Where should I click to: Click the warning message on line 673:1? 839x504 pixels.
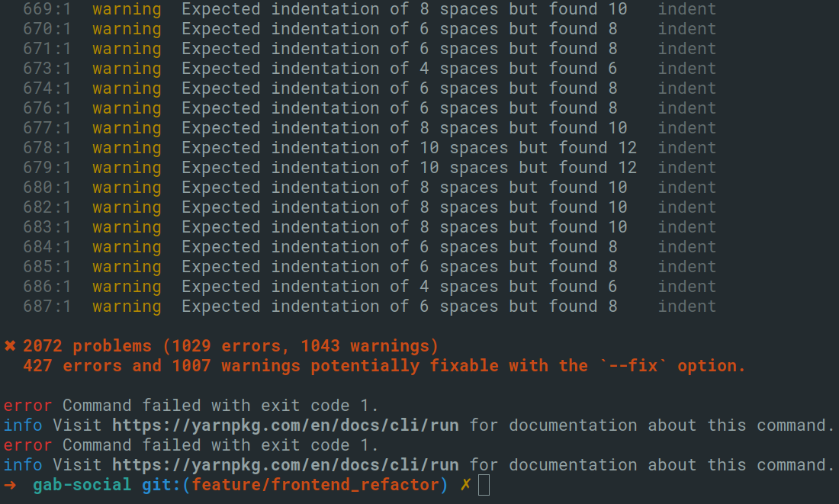click(x=399, y=69)
